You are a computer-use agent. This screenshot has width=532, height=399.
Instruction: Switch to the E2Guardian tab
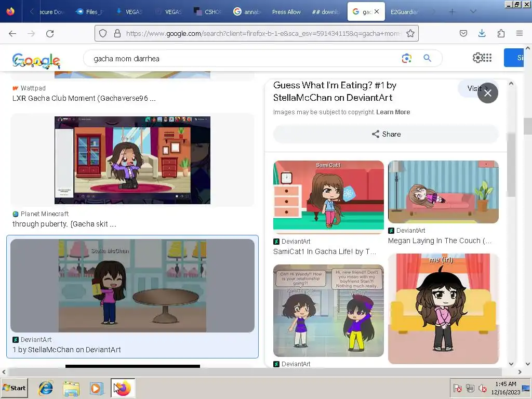tap(404, 11)
